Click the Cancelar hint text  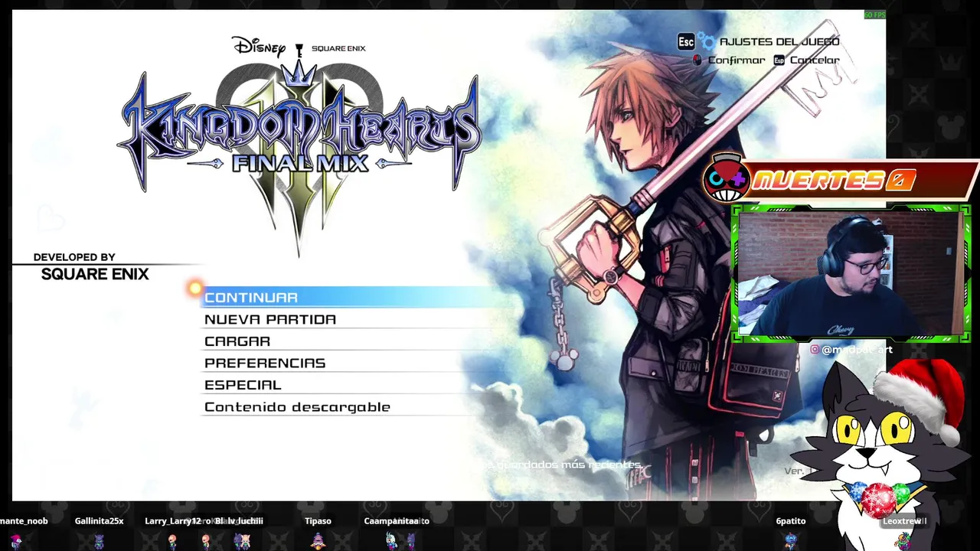(x=815, y=60)
